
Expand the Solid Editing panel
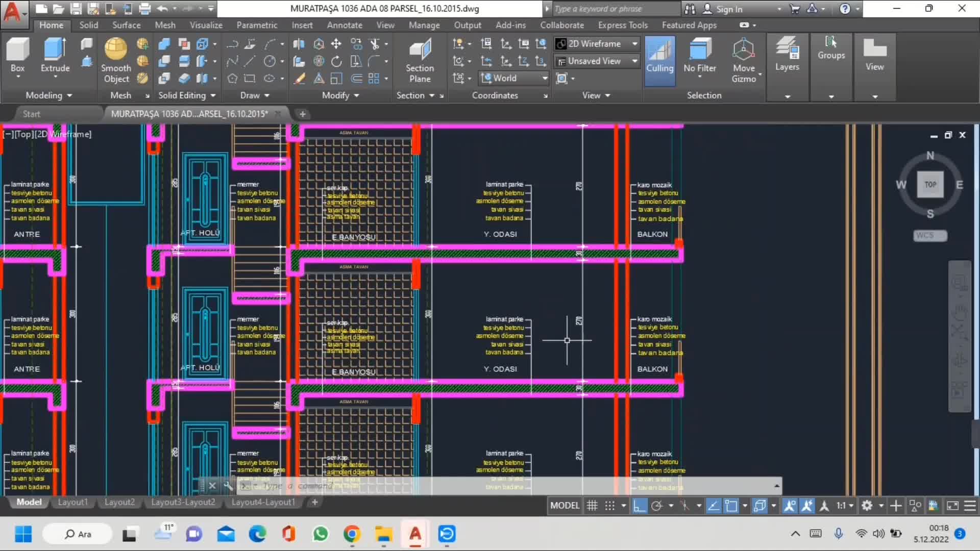pyautogui.click(x=187, y=95)
